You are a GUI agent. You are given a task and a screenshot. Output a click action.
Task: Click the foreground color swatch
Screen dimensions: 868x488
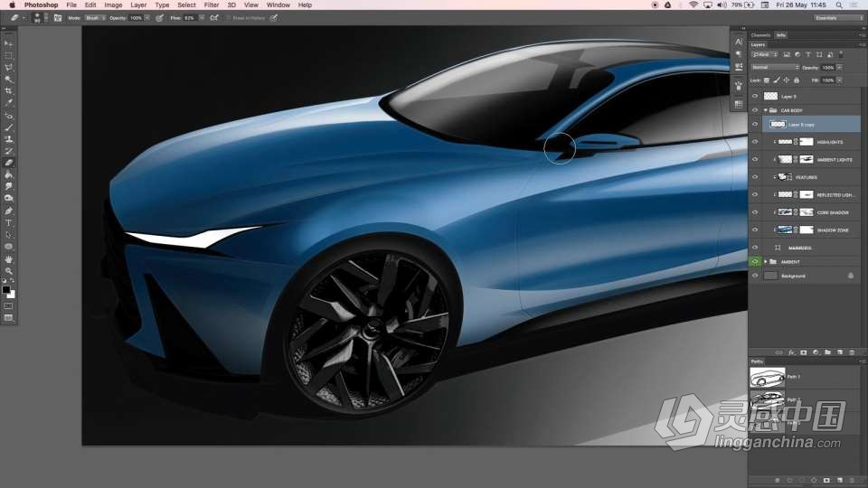6,289
